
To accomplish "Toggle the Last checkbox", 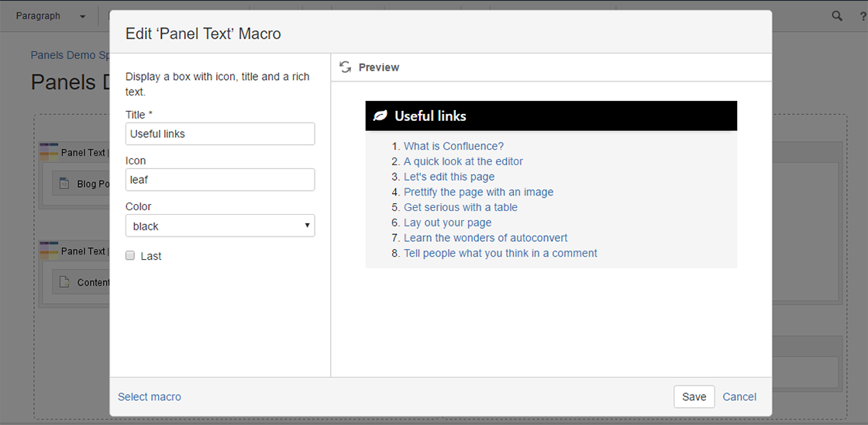I will 130,255.
